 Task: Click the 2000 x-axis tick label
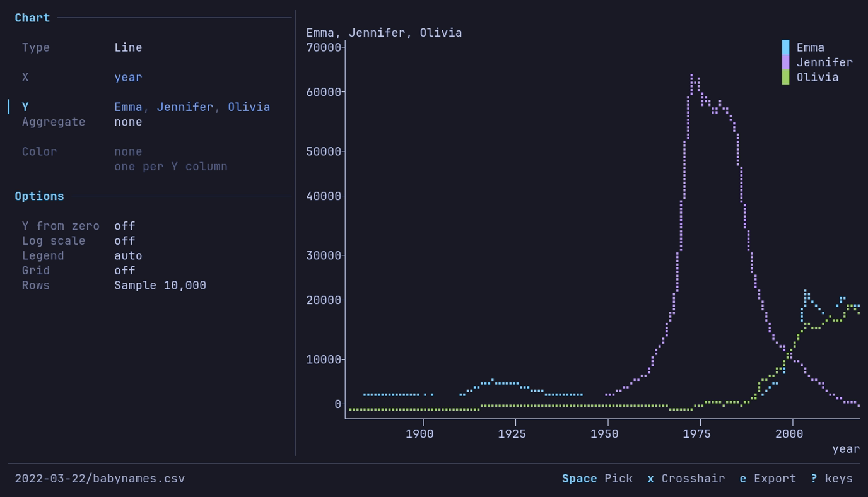(789, 434)
